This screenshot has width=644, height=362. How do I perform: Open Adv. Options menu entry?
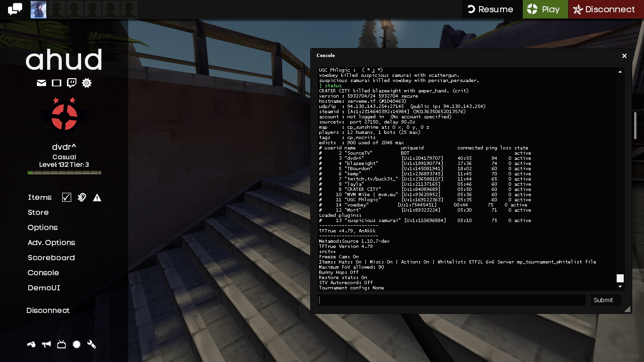coord(51,243)
